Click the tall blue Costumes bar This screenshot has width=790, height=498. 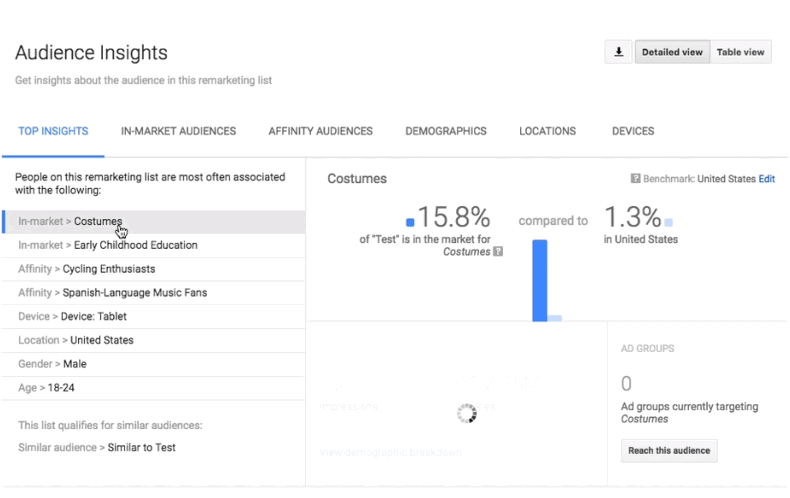[x=540, y=280]
